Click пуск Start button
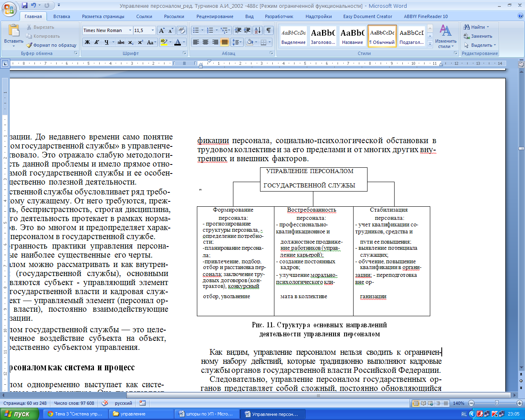This screenshot has width=525, height=420. click(x=21, y=414)
